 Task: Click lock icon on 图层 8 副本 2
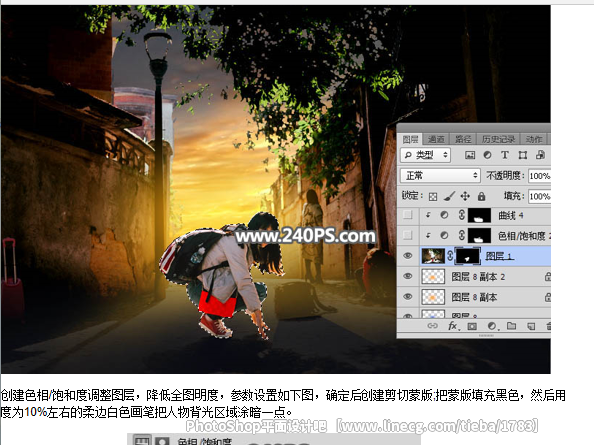coord(548,277)
